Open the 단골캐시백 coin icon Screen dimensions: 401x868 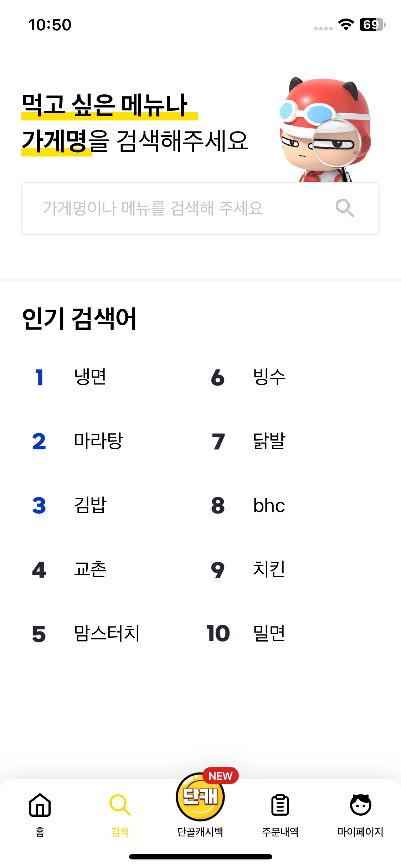(200, 797)
